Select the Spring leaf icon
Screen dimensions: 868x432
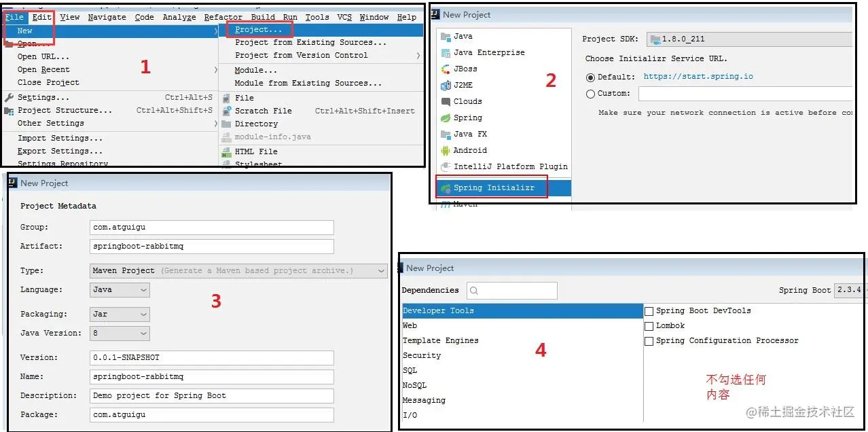(x=446, y=118)
